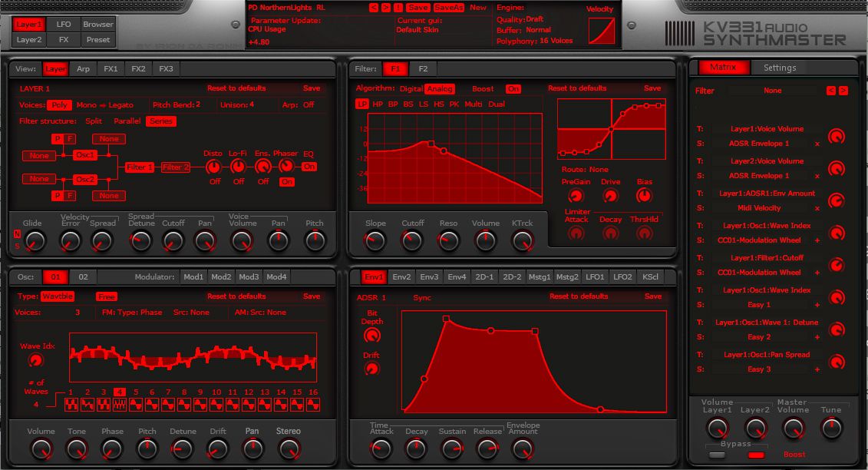The width and height of the screenshot is (868, 470).
Task: Toggle the Layer1 Bypass switch
Action: pyautogui.click(x=717, y=455)
